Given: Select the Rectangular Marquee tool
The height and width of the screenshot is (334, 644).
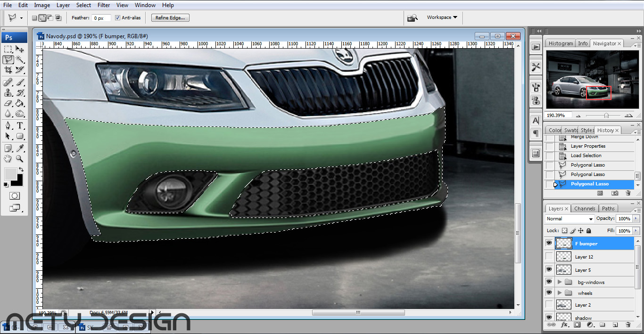Looking at the screenshot, I should click(x=8, y=49).
